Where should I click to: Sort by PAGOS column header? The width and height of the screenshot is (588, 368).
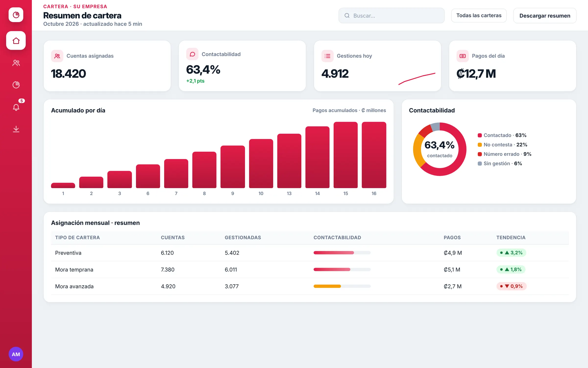pos(452,237)
